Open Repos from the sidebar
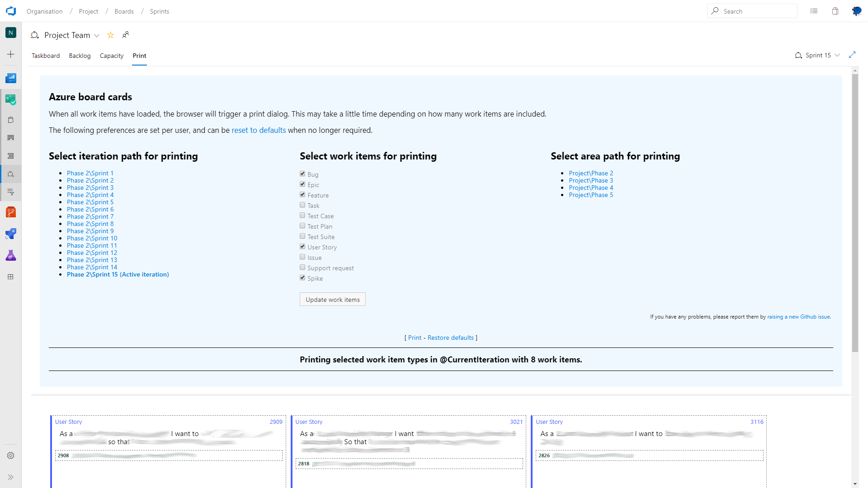The image size is (868, 488). 11,212
